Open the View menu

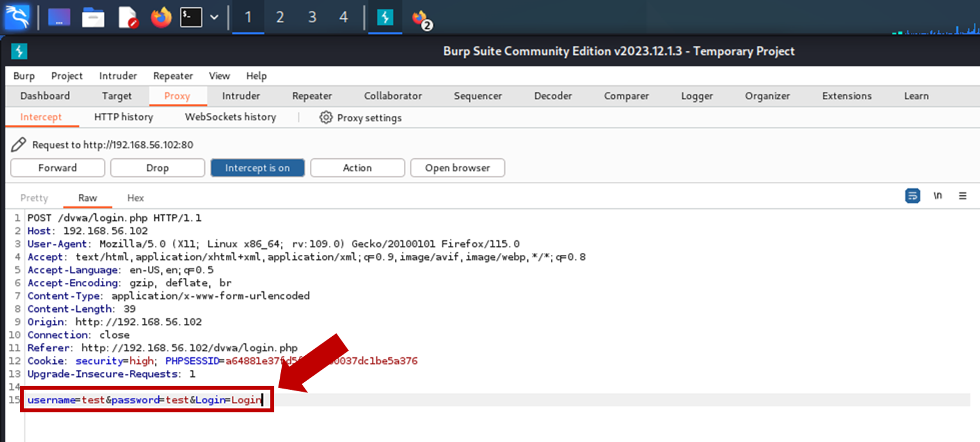click(x=219, y=76)
